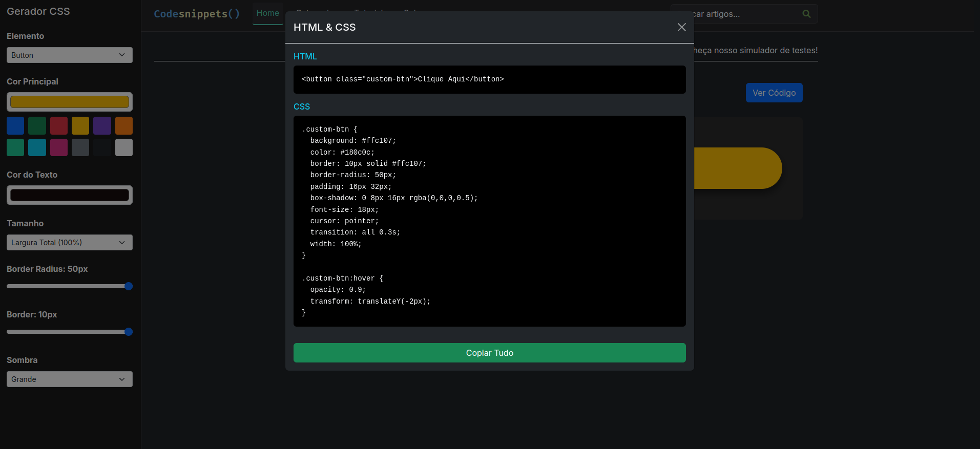The image size is (980, 449).
Task: Open the Tamanho dropdown showing Largura Total
Action: pos(70,243)
